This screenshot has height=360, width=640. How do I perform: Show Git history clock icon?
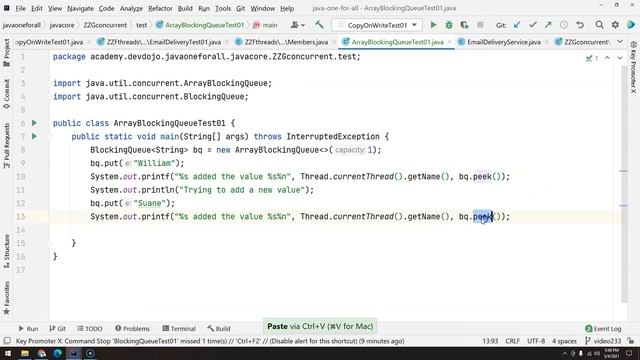(x=564, y=25)
